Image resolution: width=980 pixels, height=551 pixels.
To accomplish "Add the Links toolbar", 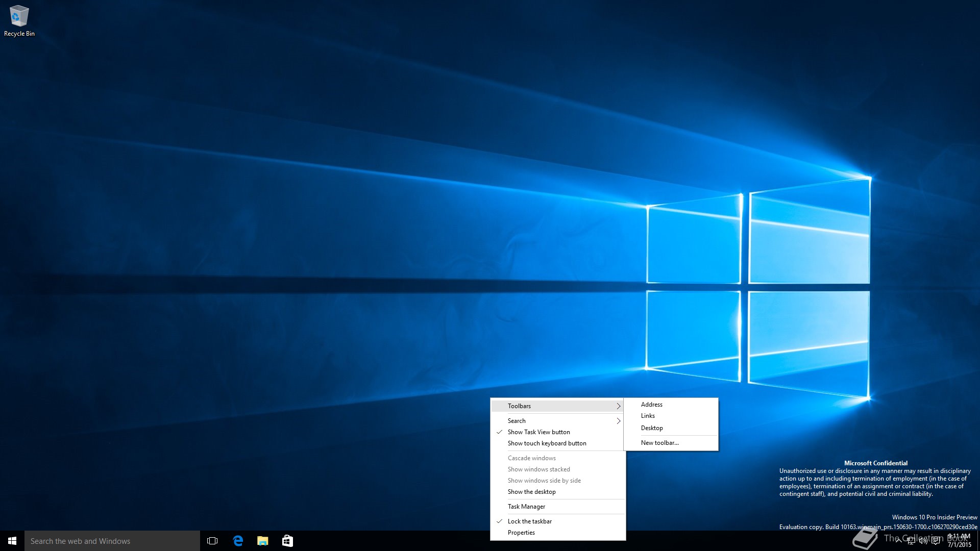I will coord(671,416).
